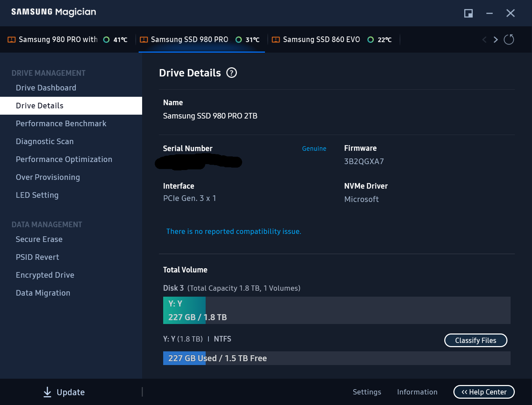Click health status circle next to 31°C

point(239,40)
